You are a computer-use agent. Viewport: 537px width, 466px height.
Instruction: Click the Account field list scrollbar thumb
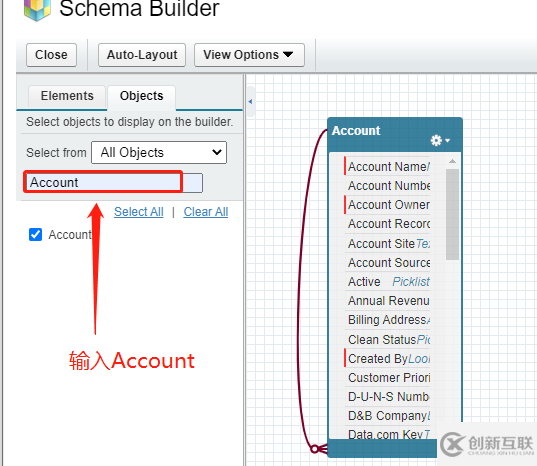(452, 215)
